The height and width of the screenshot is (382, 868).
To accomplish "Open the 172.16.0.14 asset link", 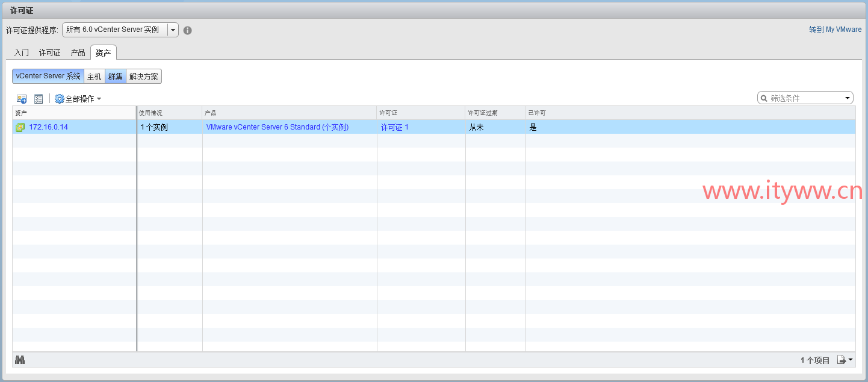I will point(48,127).
